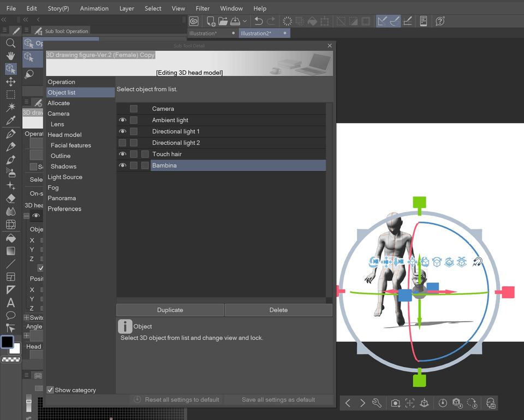Click the black main color swatch
This screenshot has height=420, width=524.
7,342
